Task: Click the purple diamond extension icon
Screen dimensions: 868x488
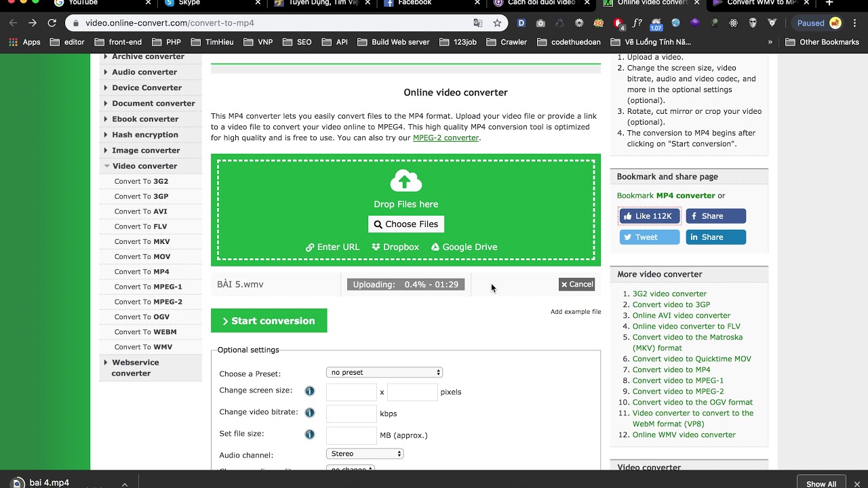Action: pyautogui.click(x=695, y=23)
